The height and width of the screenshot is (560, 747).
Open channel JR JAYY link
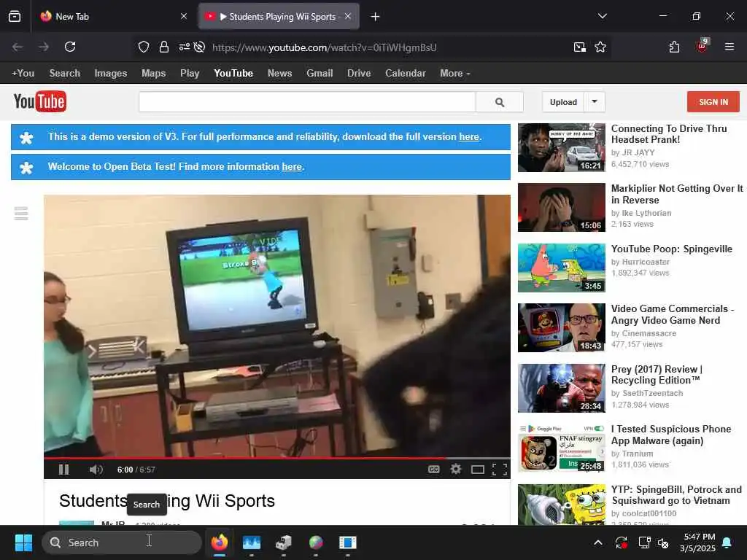click(638, 152)
